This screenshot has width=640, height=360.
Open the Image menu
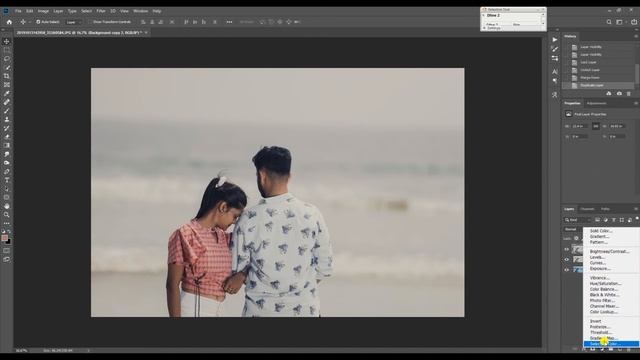pyautogui.click(x=43, y=11)
